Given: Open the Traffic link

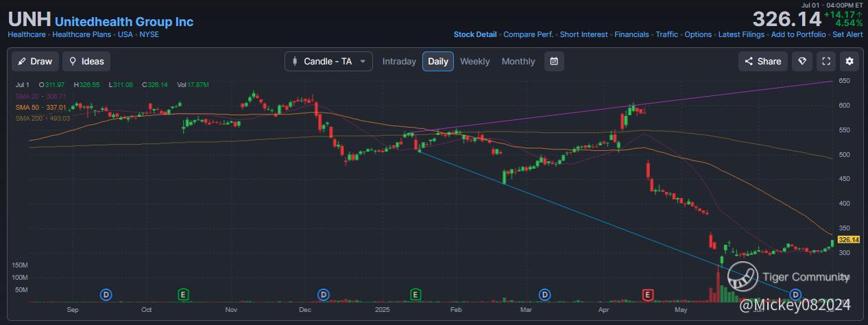Looking at the screenshot, I should click(x=666, y=34).
